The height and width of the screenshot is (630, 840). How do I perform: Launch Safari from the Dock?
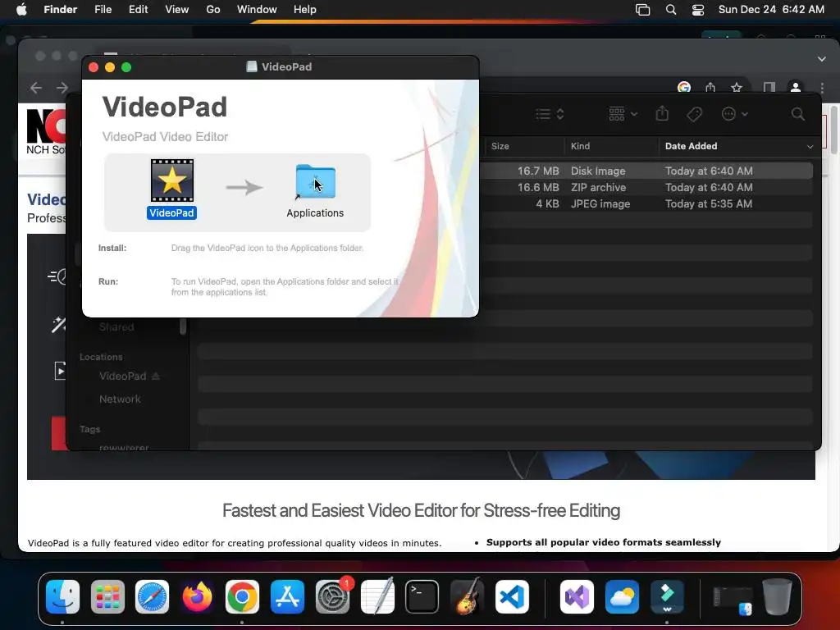[152, 596]
